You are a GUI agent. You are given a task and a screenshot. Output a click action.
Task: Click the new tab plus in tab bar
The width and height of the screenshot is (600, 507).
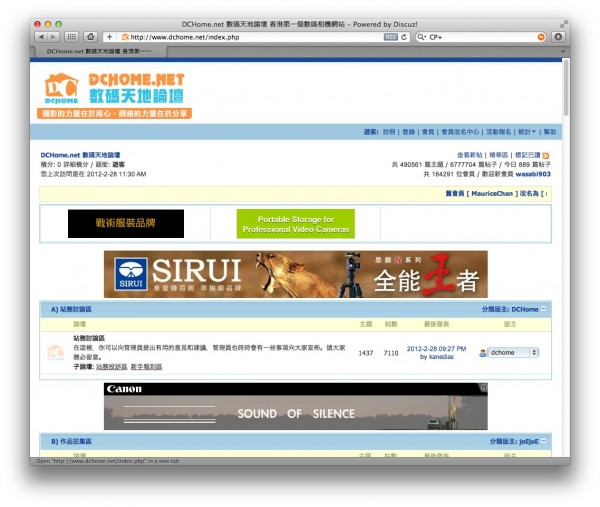point(563,51)
